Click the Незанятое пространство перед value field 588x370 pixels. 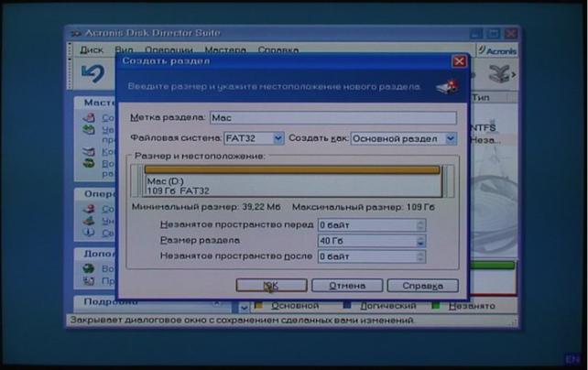366,225
